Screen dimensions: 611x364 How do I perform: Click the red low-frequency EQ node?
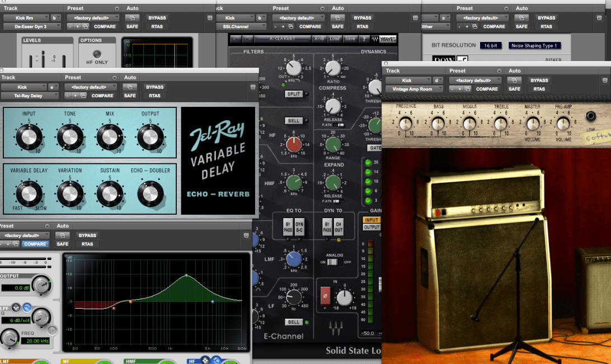click(114, 308)
